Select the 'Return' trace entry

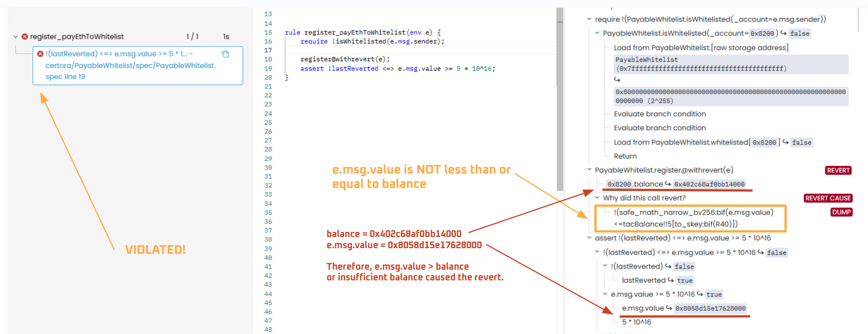(x=625, y=156)
